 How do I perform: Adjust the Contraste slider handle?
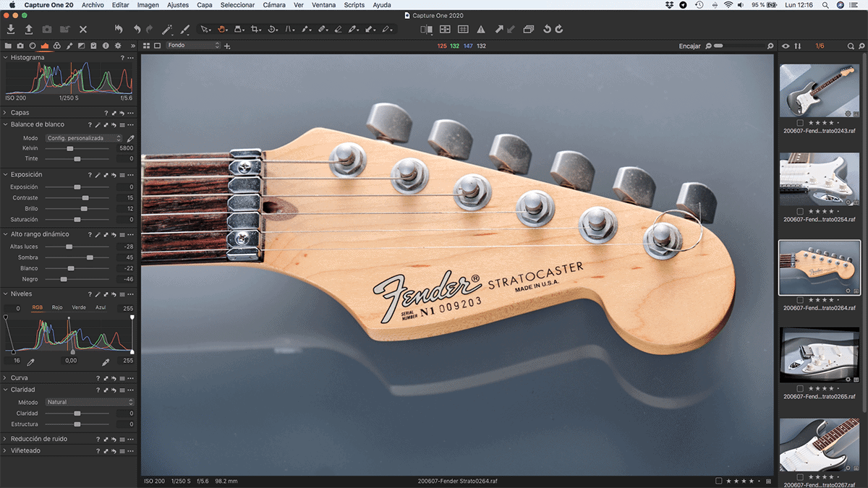point(85,198)
